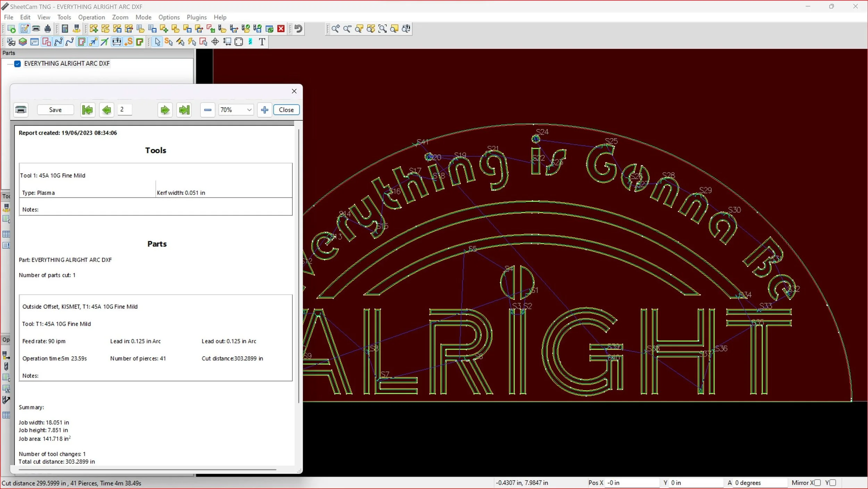Click the printer icon in report dialog
868x489 pixels.
(x=21, y=110)
